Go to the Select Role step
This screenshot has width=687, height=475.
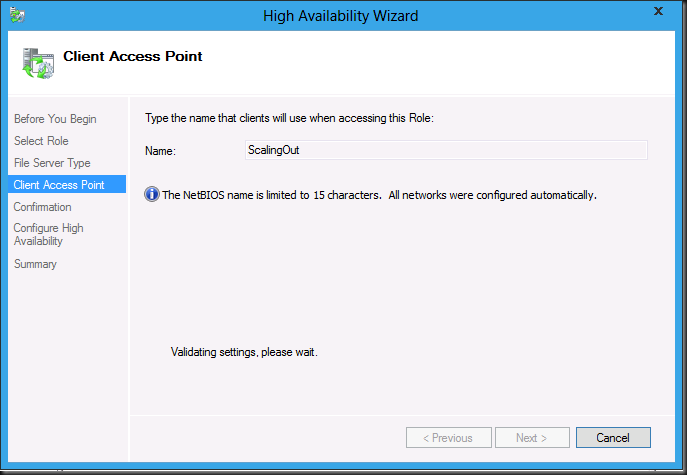coord(41,141)
